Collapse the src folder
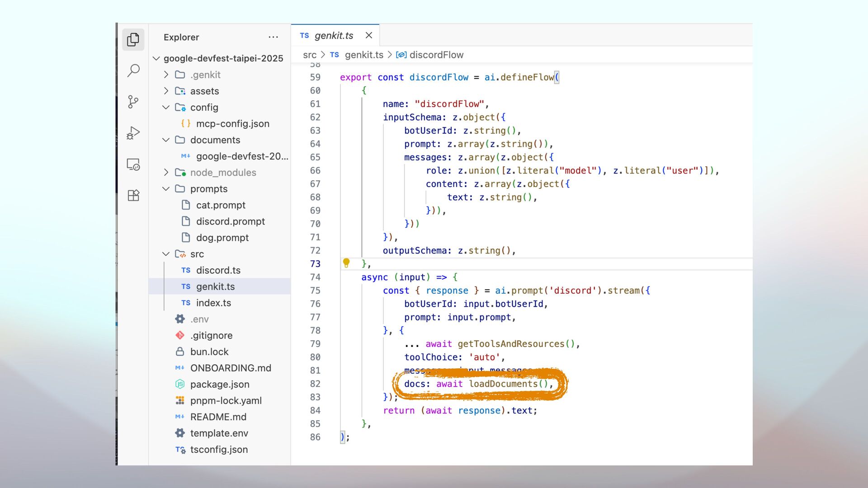The image size is (868, 488). 166,254
